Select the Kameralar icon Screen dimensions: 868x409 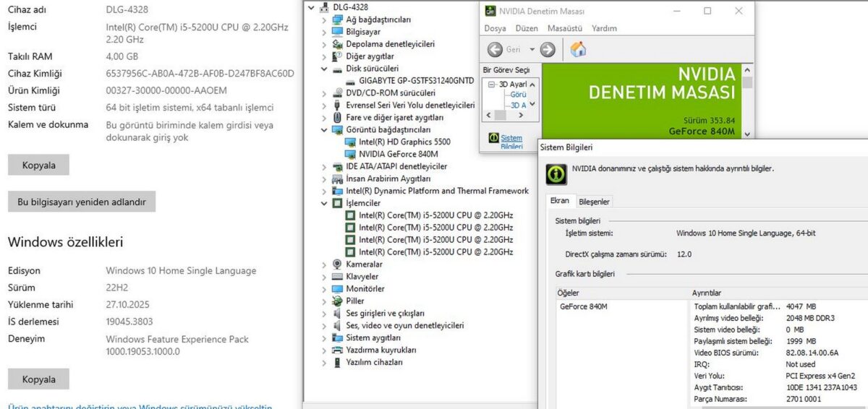pos(337,264)
